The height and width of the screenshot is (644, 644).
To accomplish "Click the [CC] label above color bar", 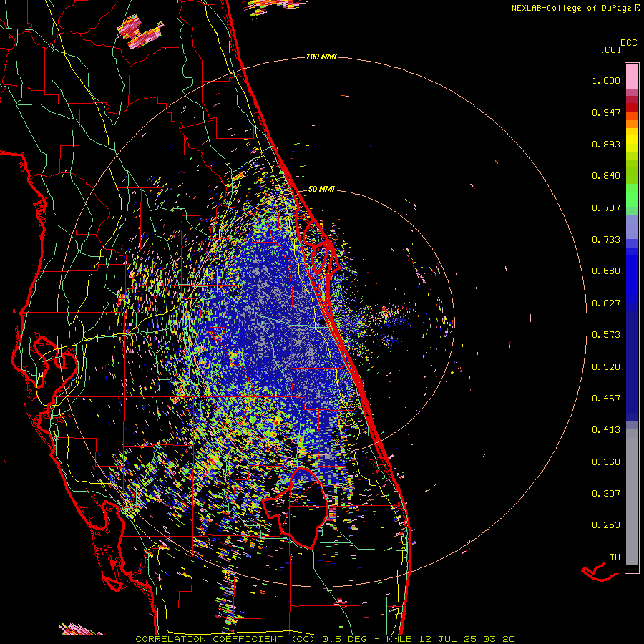I will coord(610,49).
